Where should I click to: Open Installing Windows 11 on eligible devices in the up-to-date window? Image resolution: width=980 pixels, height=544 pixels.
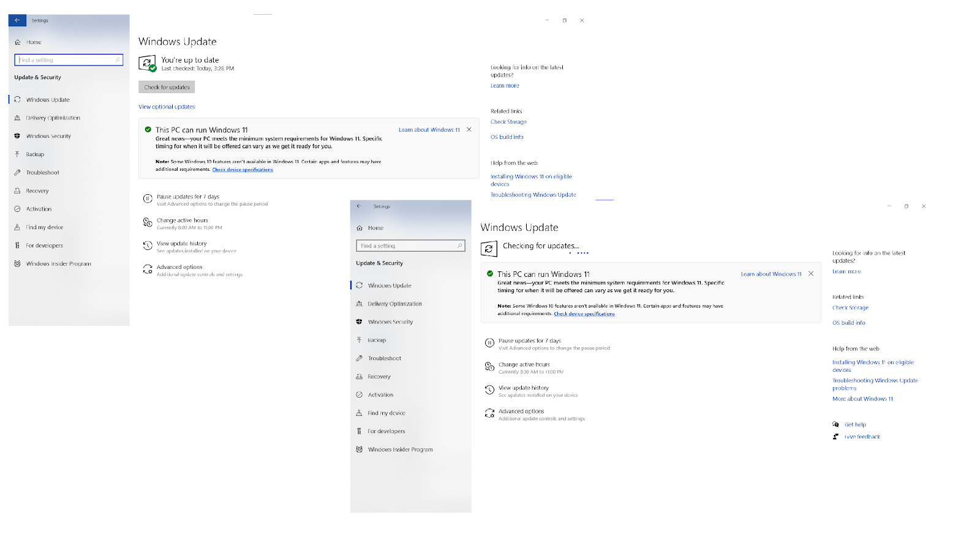click(x=531, y=180)
